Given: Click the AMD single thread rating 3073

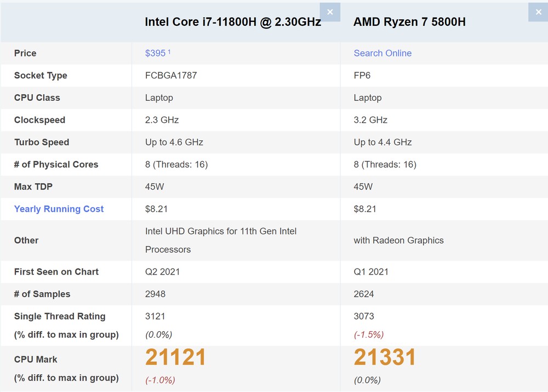Looking at the screenshot, I should pyautogui.click(x=364, y=316).
